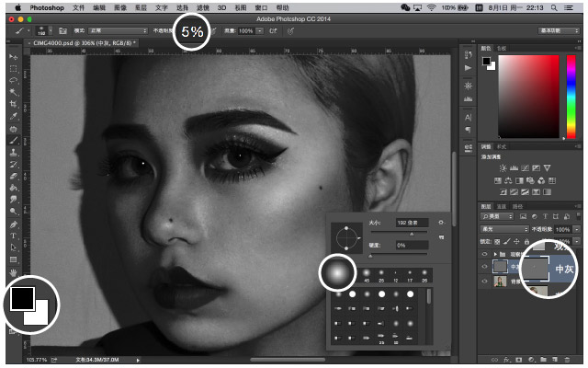Open the 3D menu in menu bar
The height and width of the screenshot is (368, 588).
click(221, 7)
